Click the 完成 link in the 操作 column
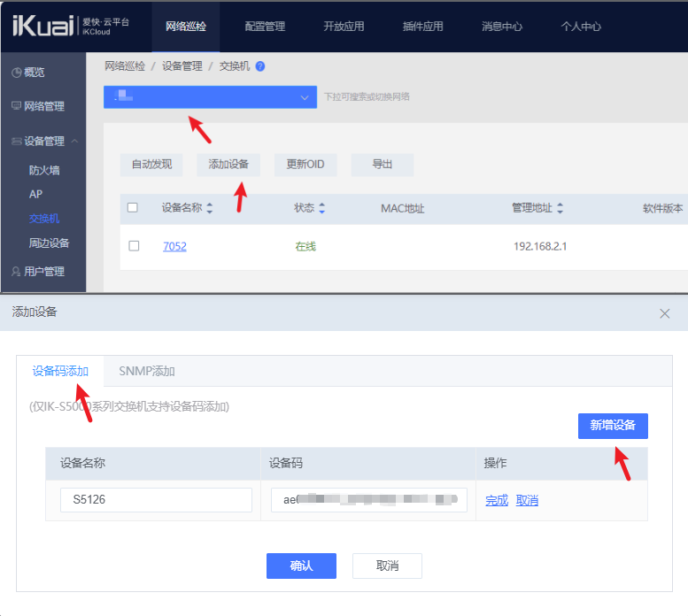 pos(497,500)
